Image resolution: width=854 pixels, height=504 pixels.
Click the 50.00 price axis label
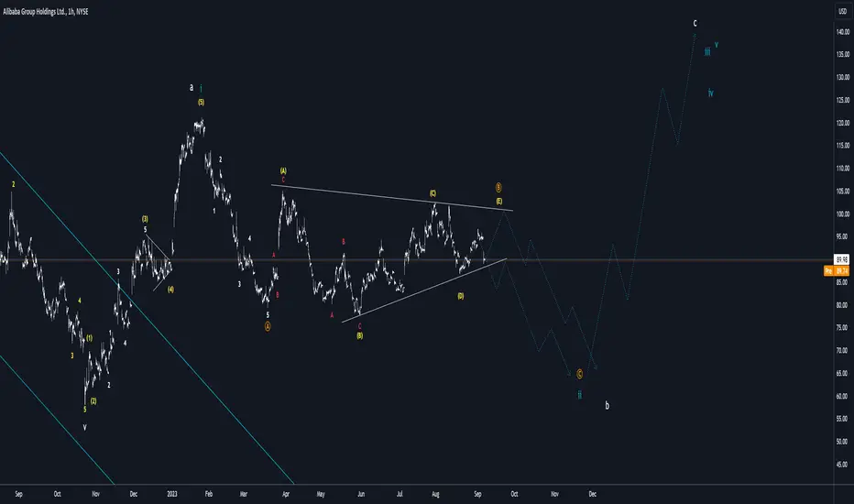[843, 442]
